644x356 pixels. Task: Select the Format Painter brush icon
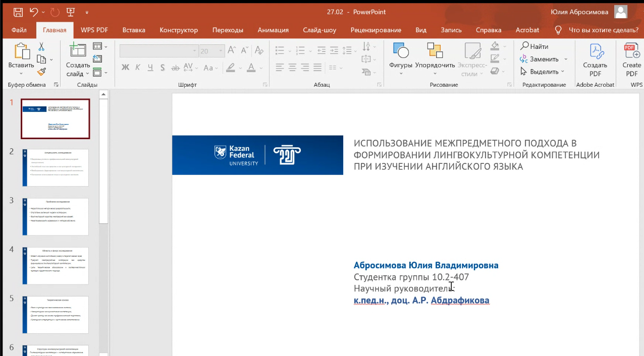41,72
